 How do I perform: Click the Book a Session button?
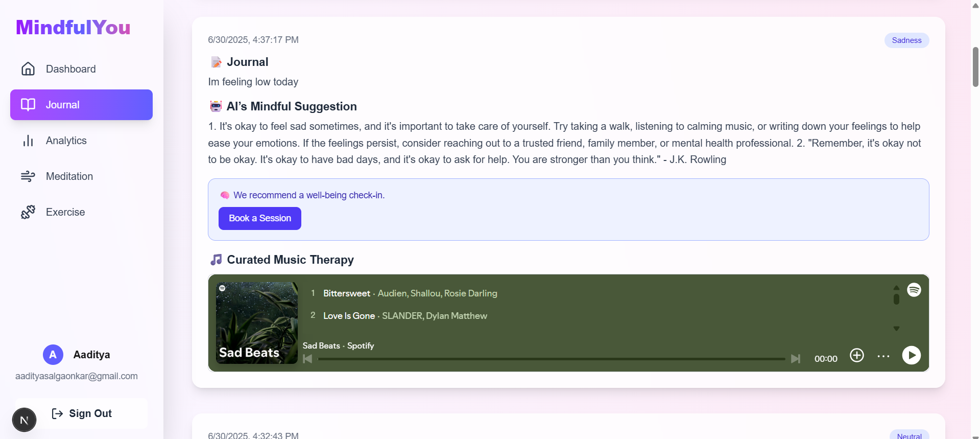[260, 218]
